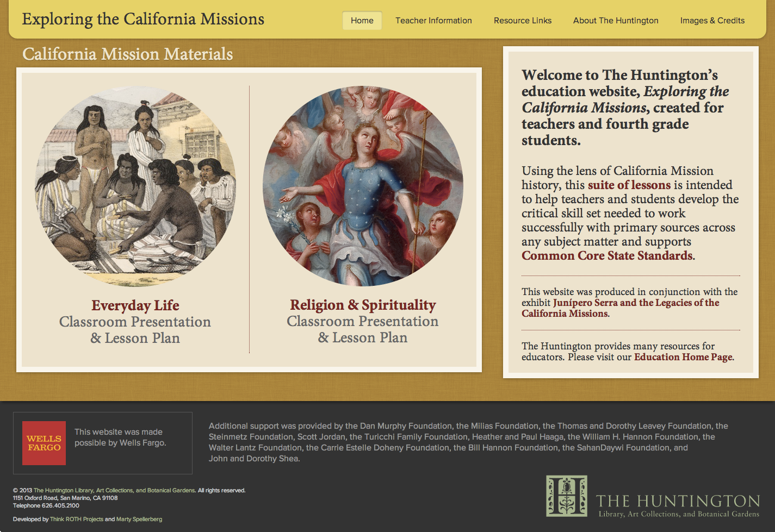Select the Home tab

click(x=362, y=21)
